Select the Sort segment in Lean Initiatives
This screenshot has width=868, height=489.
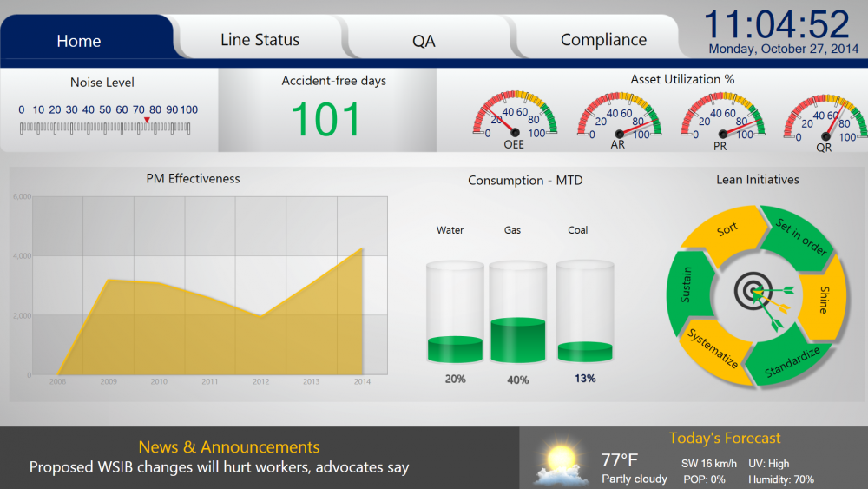point(724,231)
